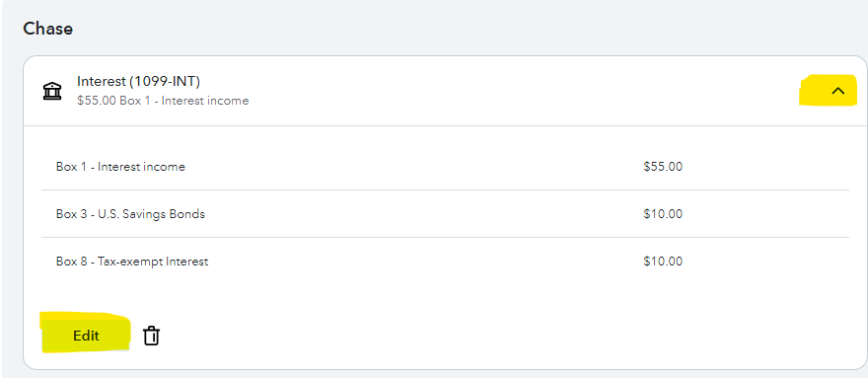Select the Box 8 - Tax-exempt Interest label
The image size is (868, 378).
[132, 262]
